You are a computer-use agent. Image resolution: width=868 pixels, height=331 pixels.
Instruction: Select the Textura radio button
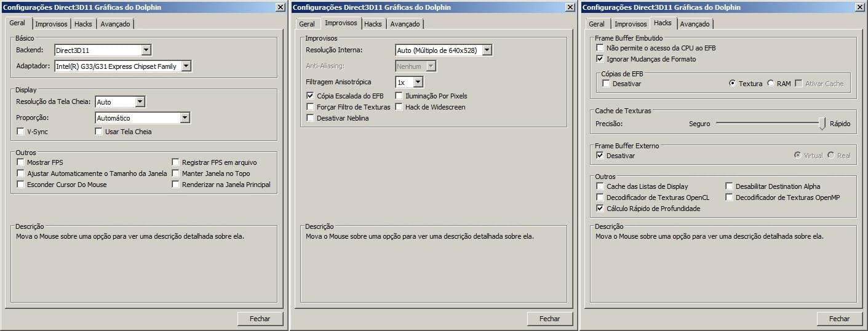(733, 84)
